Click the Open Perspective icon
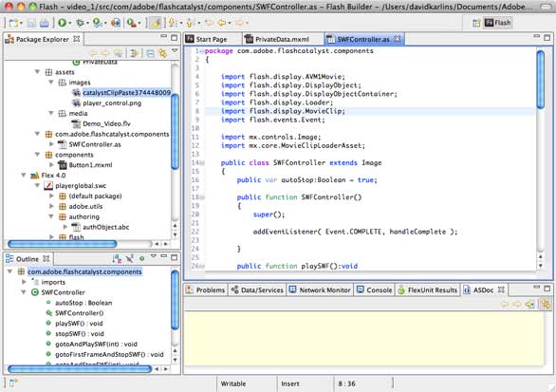The width and height of the screenshot is (556, 392). coord(476,23)
